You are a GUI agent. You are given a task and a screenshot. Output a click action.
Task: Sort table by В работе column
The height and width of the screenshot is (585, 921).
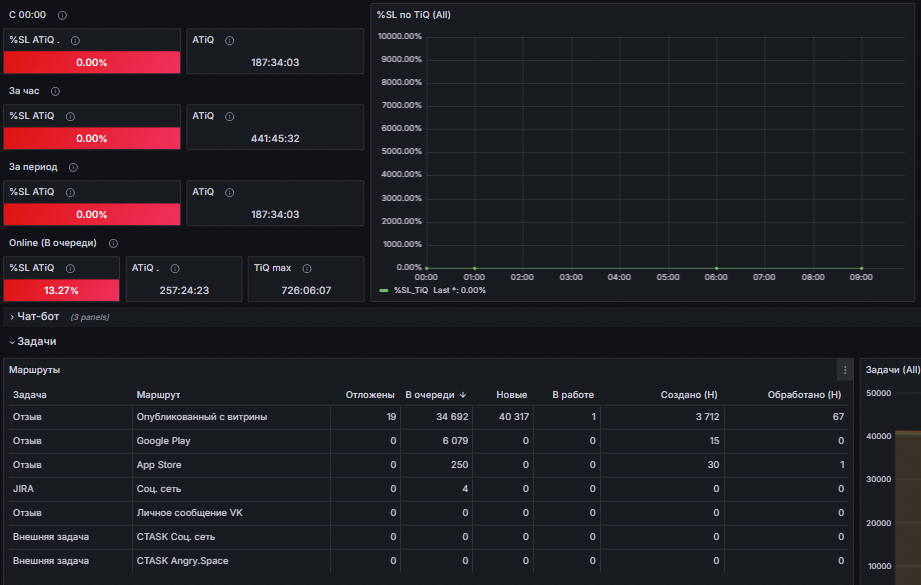point(573,395)
